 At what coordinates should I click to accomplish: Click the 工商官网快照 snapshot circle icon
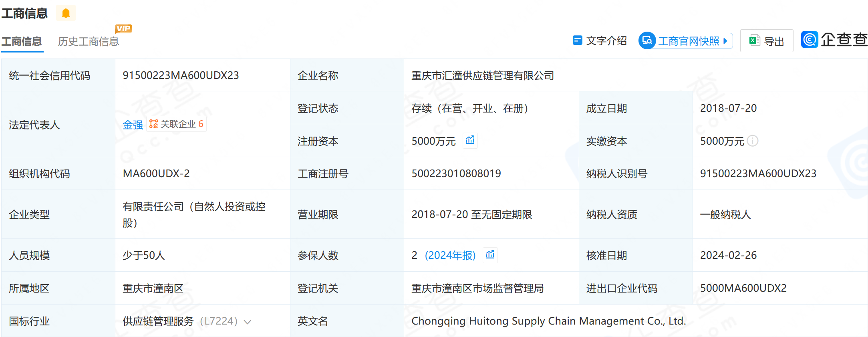[x=647, y=41]
